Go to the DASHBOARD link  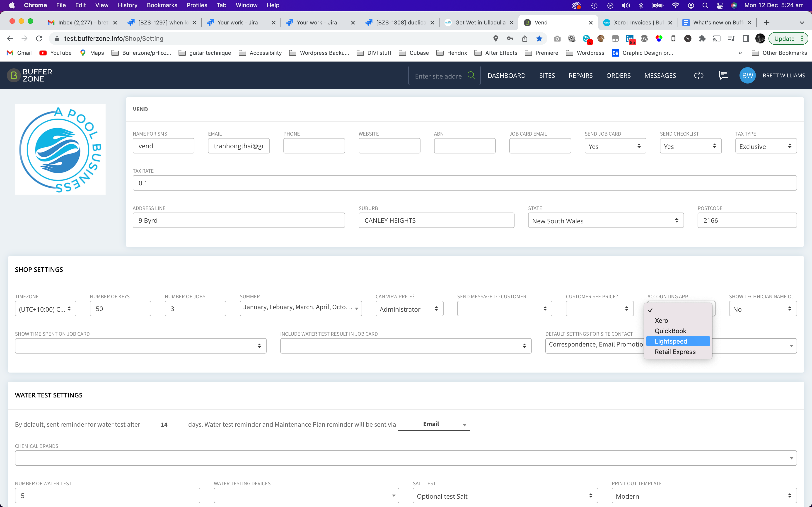506,75
